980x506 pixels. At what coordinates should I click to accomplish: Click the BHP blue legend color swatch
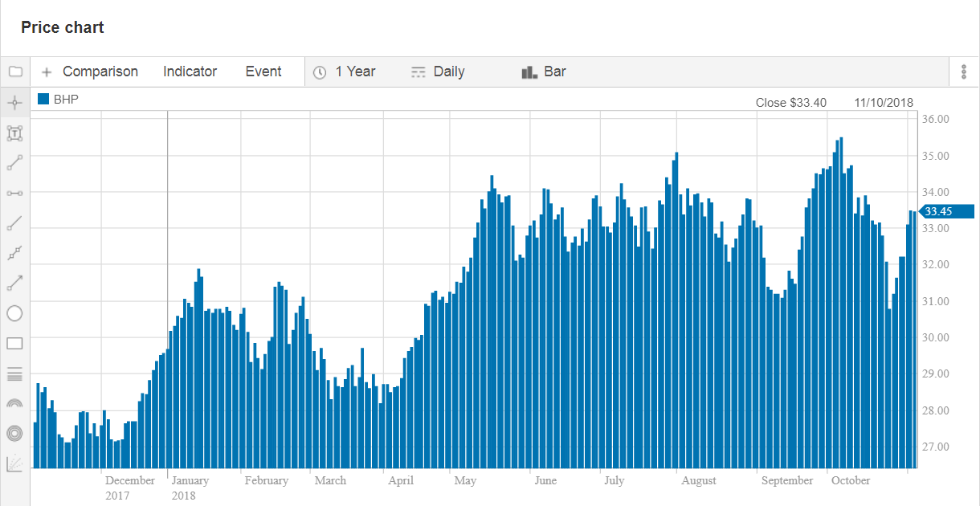(43, 100)
